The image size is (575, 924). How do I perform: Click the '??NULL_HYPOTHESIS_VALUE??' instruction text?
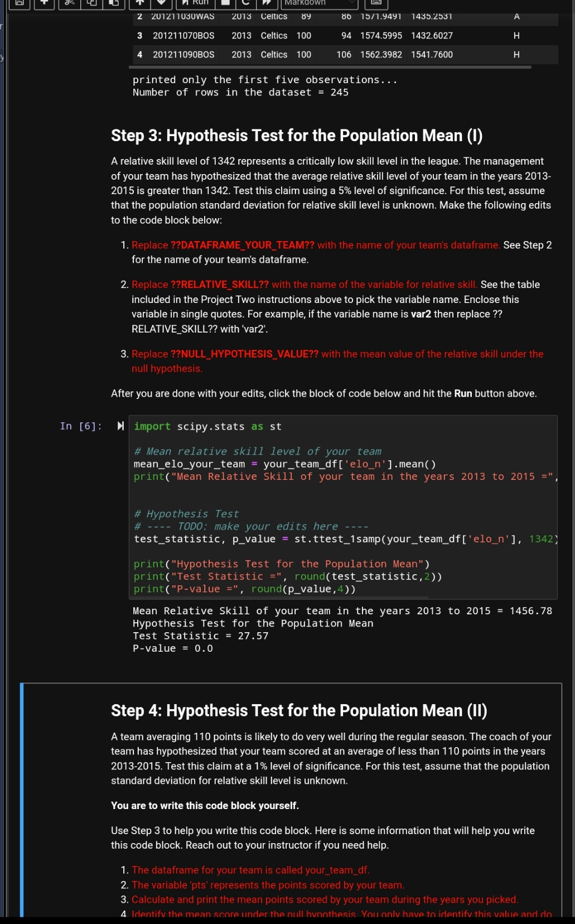(244, 354)
